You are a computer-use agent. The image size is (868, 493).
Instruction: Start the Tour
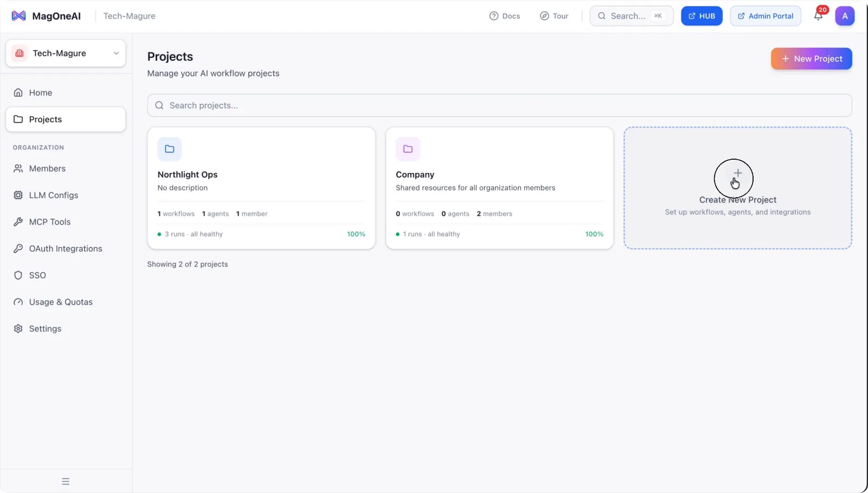(554, 16)
